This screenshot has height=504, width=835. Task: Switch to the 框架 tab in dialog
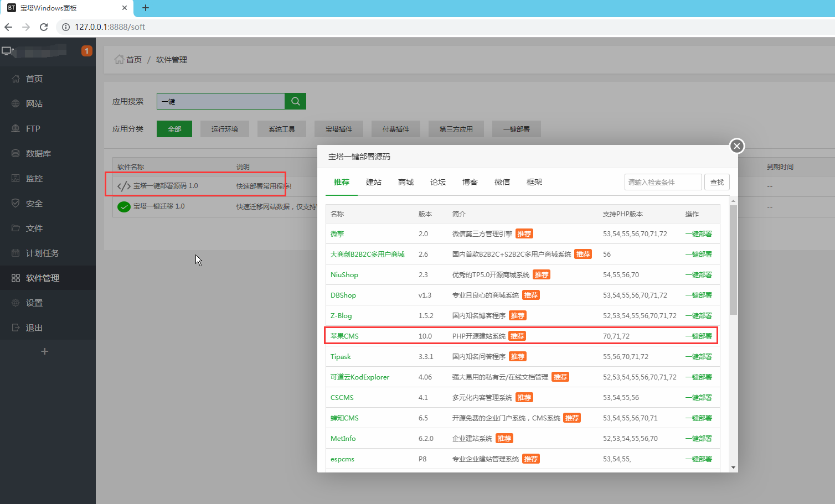click(x=534, y=182)
